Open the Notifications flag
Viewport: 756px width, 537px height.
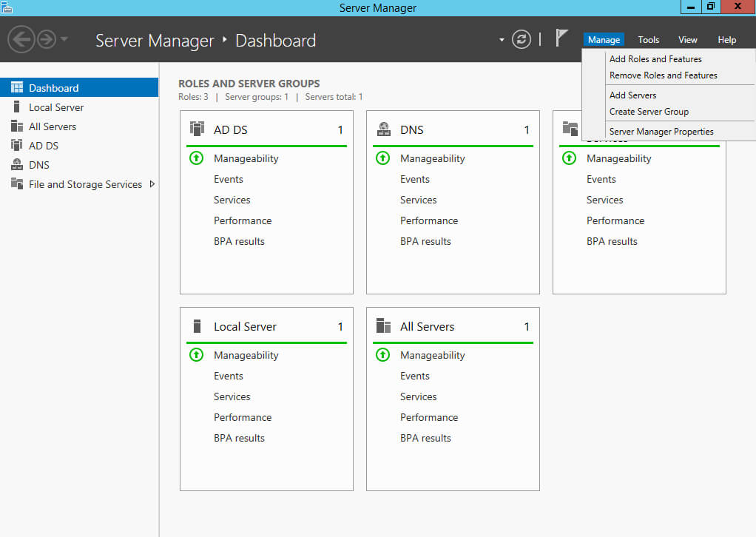[x=561, y=38]
